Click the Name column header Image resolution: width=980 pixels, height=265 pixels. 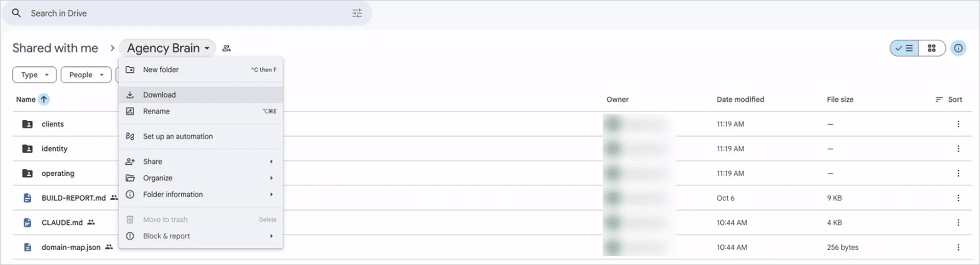tap(26, 99)
